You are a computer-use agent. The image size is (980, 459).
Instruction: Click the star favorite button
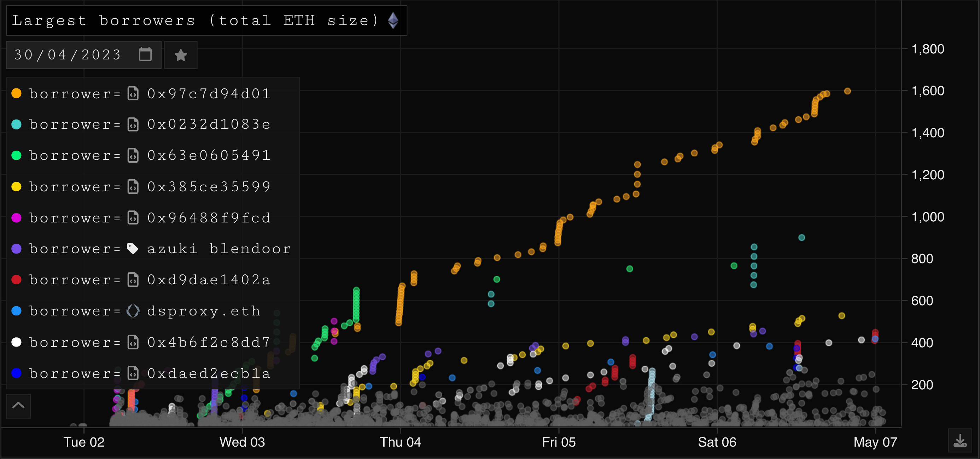[x=181, y=55]
